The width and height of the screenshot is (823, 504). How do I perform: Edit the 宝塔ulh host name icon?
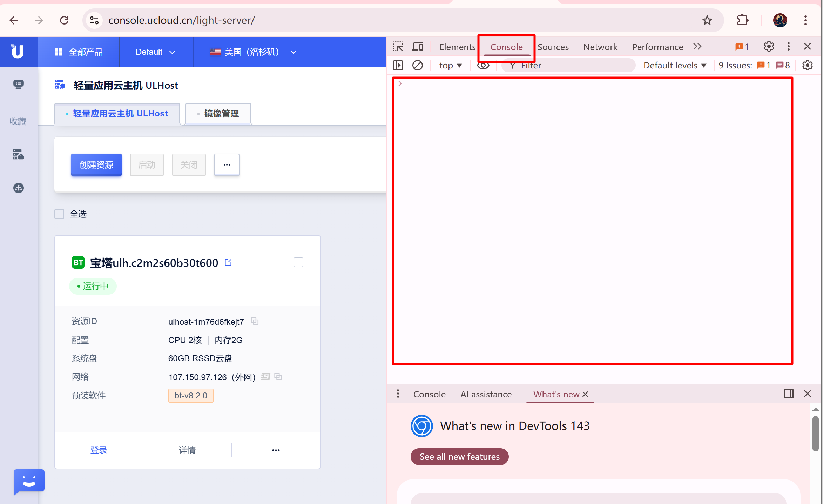point(228,262)
